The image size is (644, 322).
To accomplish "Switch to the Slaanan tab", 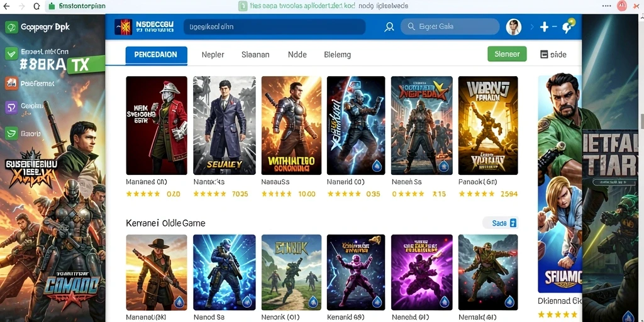I will pos(255,55).
